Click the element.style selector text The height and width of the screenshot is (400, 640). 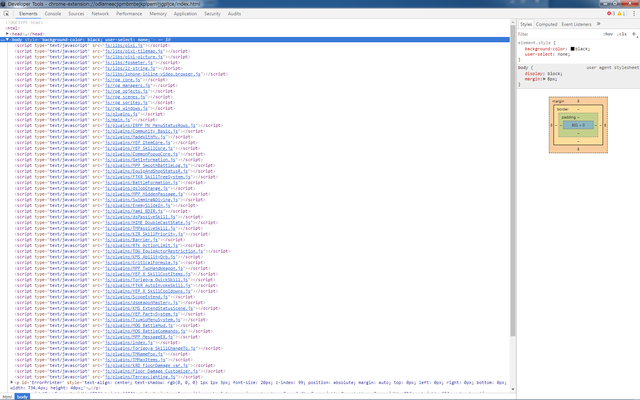[x=534, y=42]
